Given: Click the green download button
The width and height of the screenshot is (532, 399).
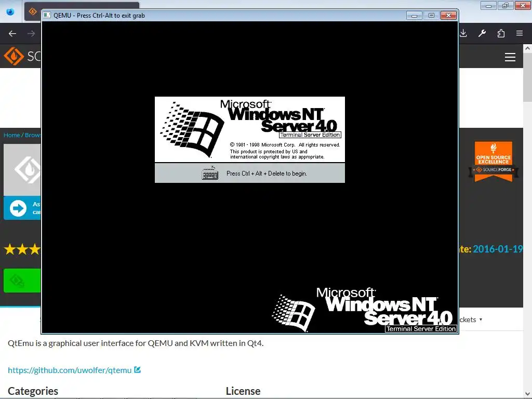Looking at the screenshot, I should 22,281.
